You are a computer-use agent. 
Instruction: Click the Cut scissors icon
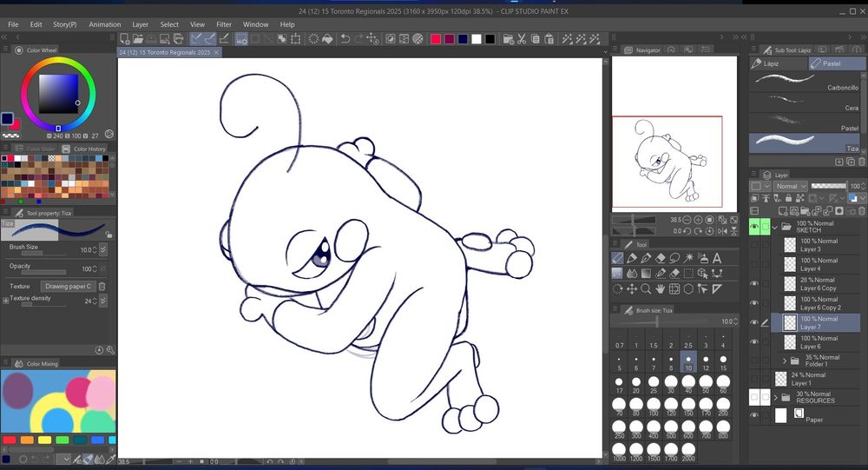[x=522, y=39]
